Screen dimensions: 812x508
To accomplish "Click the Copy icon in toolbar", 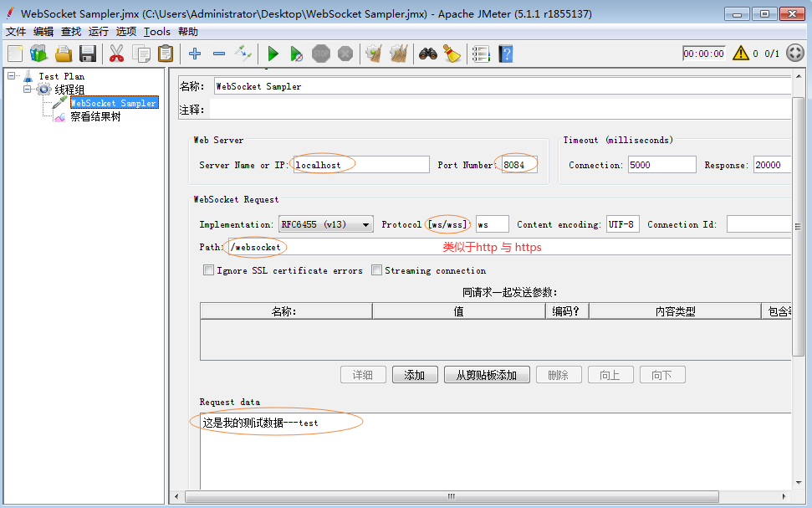I will point(140,54).
